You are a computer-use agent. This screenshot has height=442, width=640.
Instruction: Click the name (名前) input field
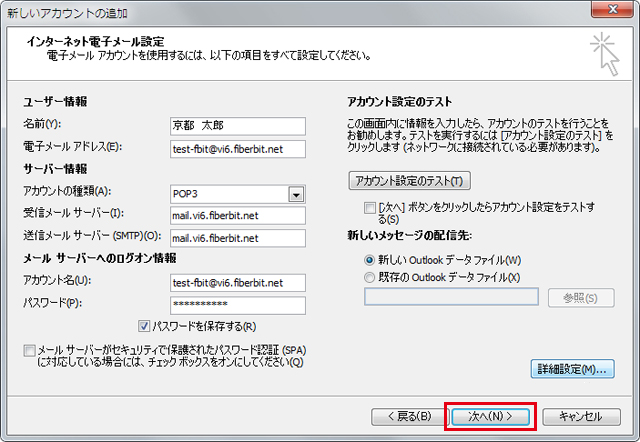click(x=237, y=125)
